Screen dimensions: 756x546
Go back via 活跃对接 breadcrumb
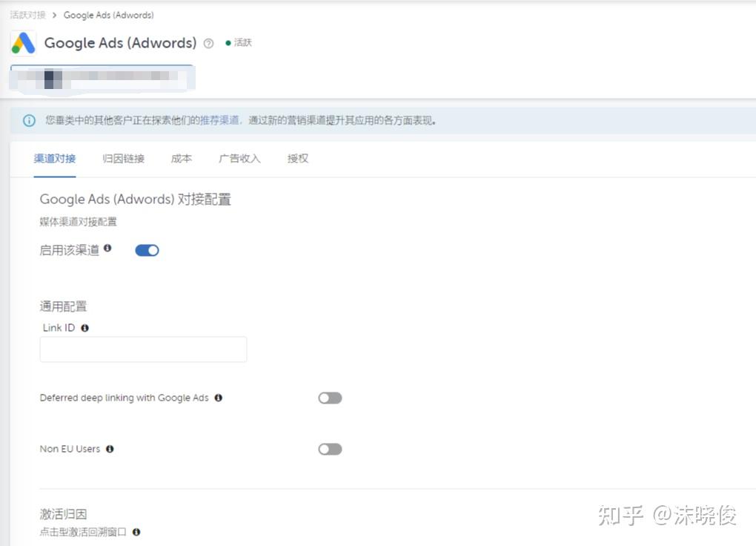tap(28, 15)
